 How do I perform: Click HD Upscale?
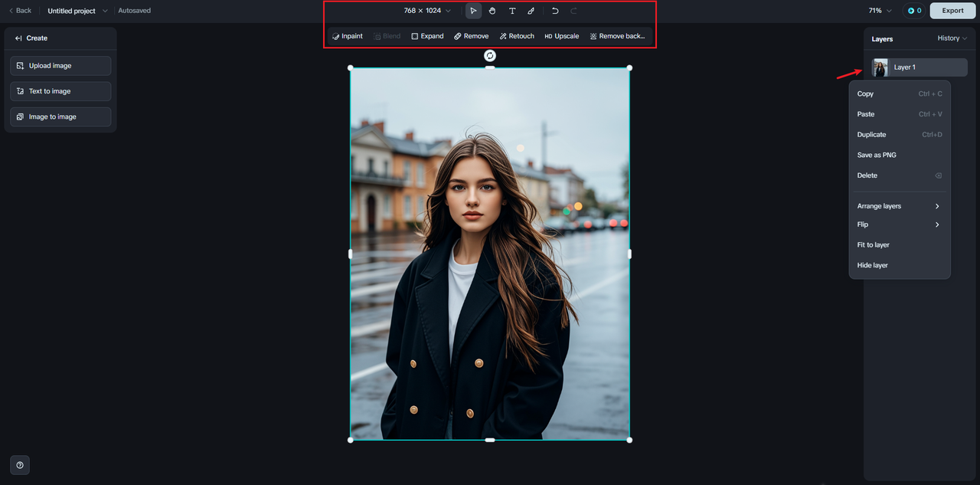[562, 36]
